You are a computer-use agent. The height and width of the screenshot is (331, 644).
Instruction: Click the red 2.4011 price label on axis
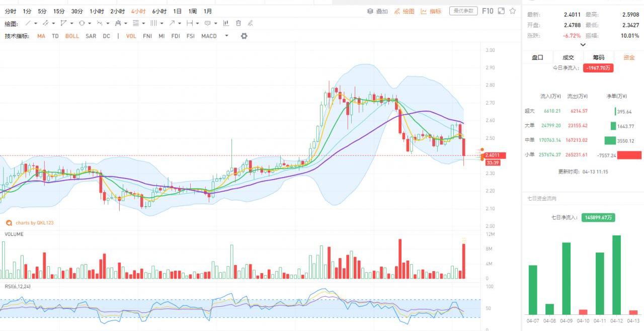tap(494, 155)
